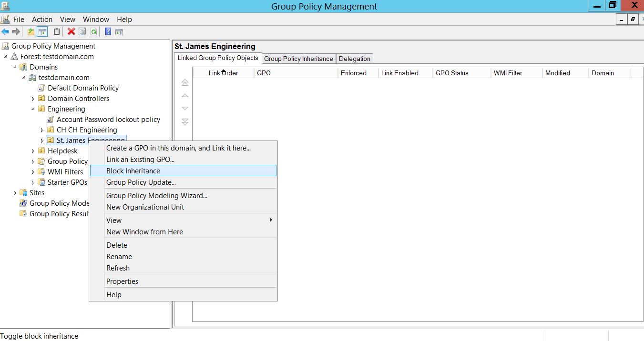Sort by the Link Order column header
The image size is (644, 341).
(x=224, y=73)
